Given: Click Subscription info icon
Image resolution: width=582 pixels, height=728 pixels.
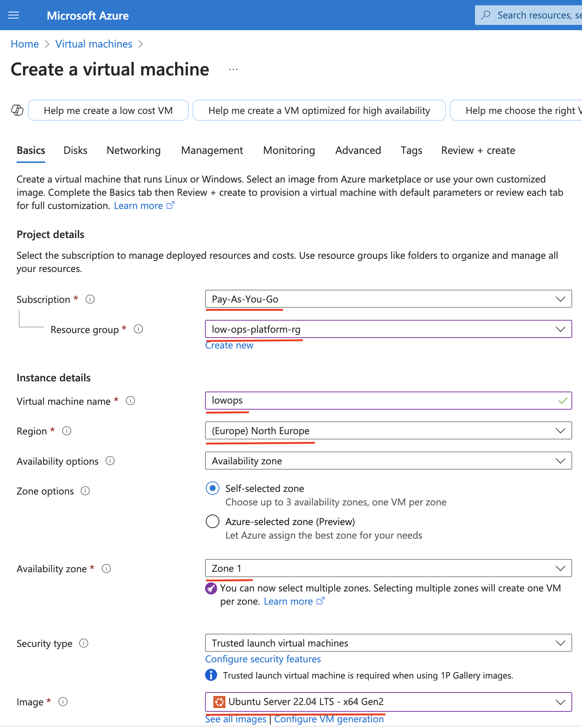Looking at the screenshot, I should tap(90, 299).
